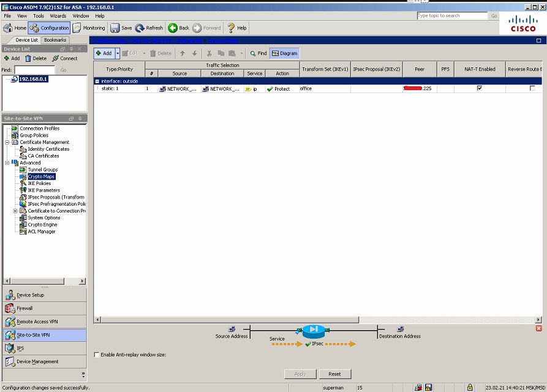Screen dimensions: 547x392
Task: Delete the device from Device List
Action: coord(36,58)
